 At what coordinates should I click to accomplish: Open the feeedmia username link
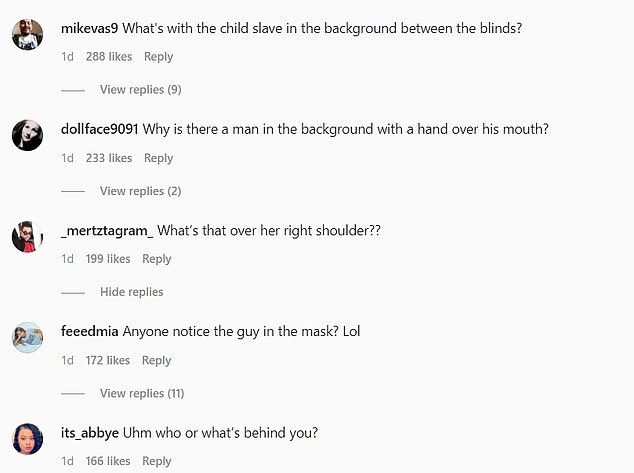pos(90,331)
